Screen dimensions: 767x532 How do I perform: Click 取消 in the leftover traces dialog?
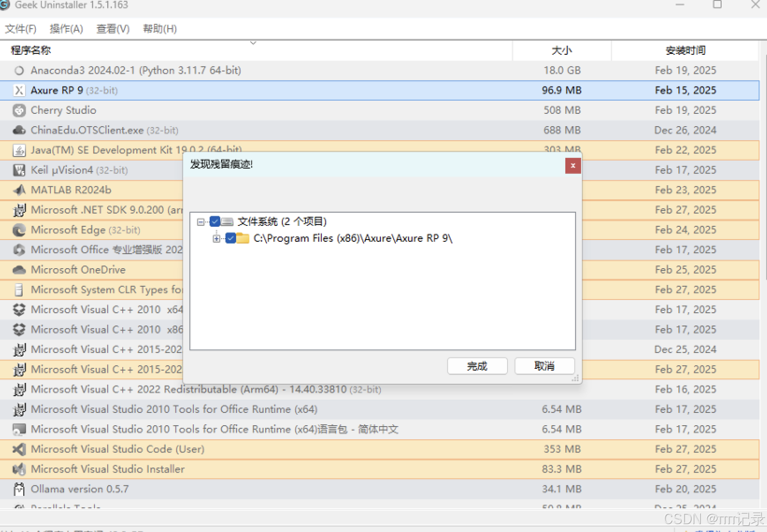pos(545,366)
